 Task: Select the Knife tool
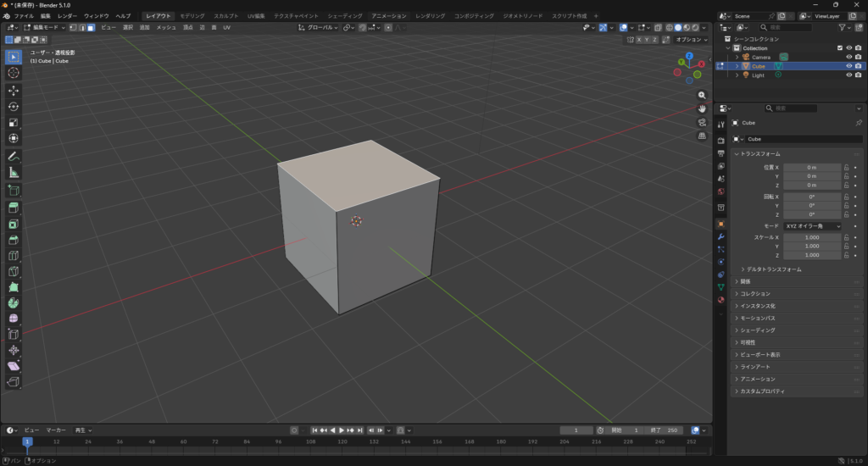[x=14, y=271]
